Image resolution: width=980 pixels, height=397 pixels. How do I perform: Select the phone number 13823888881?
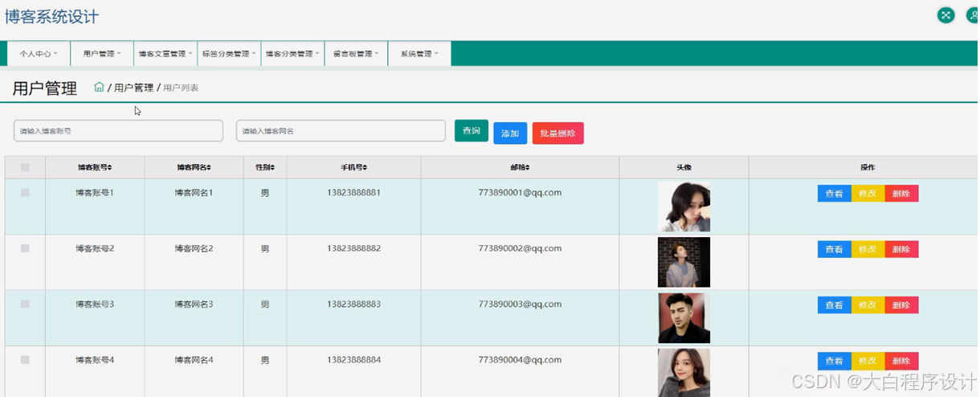coord(353,193)
